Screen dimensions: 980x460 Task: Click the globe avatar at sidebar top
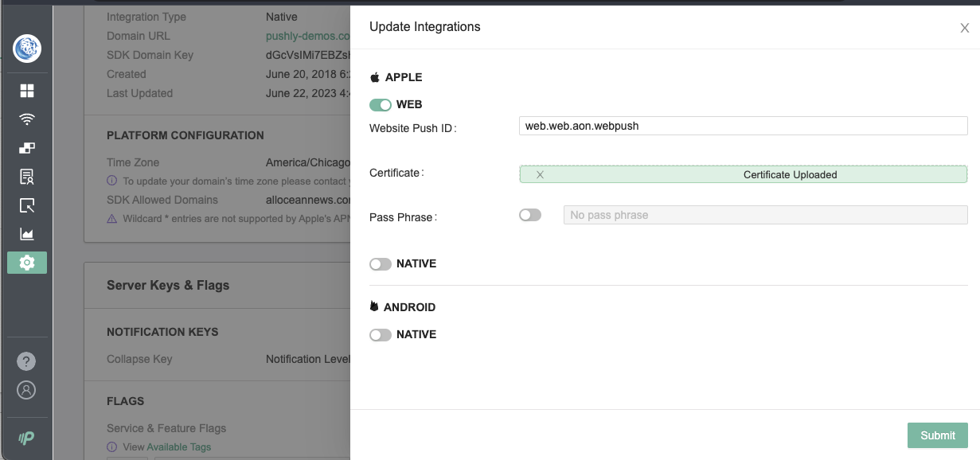[27, 49]
